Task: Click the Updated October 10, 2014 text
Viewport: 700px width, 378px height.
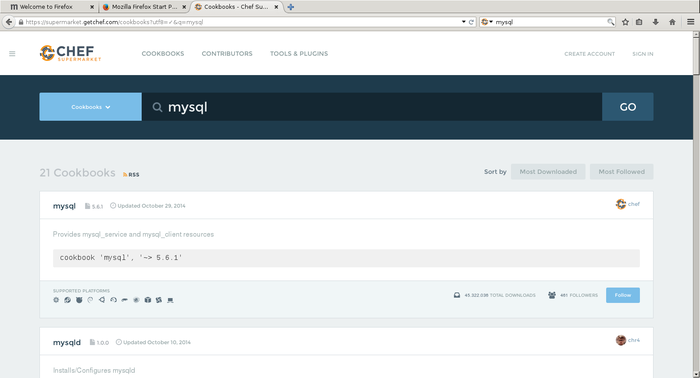Action: pyautogui.click(x=157, y=342)
